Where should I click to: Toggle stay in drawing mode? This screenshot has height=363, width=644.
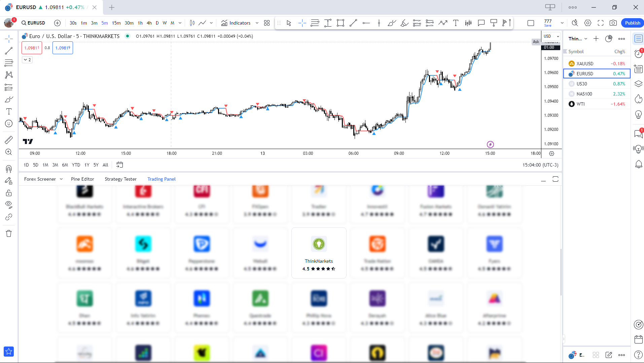[x=9, y=181]
